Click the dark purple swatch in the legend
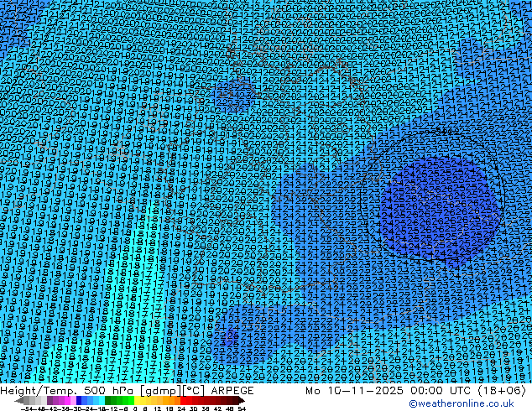 coord(50,400)
